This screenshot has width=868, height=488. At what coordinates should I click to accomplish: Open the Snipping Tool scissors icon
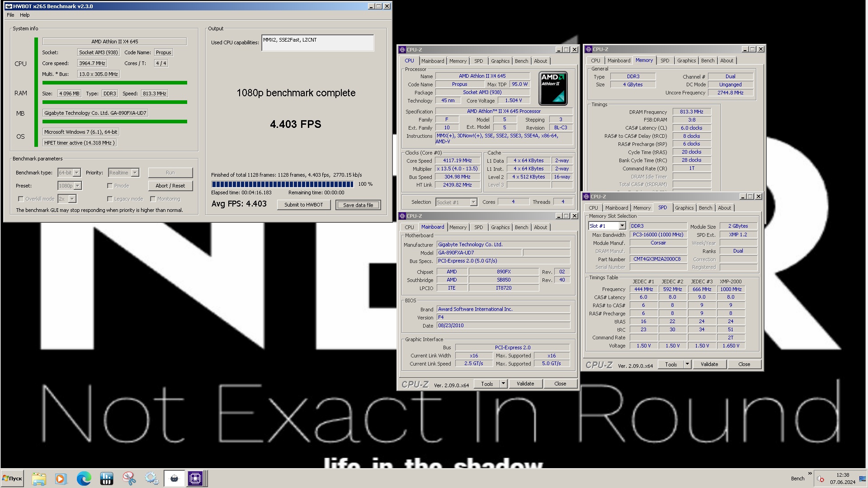(x=129, y=479)
